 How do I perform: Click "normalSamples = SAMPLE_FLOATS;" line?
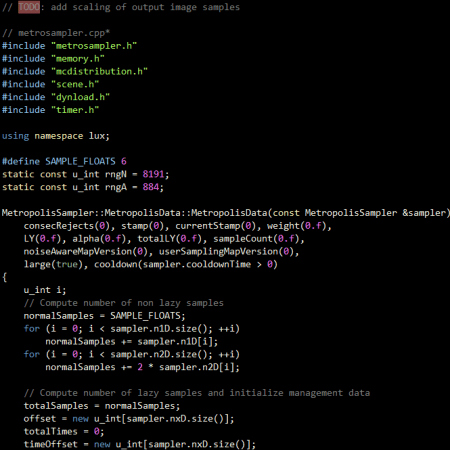(104, 316)
